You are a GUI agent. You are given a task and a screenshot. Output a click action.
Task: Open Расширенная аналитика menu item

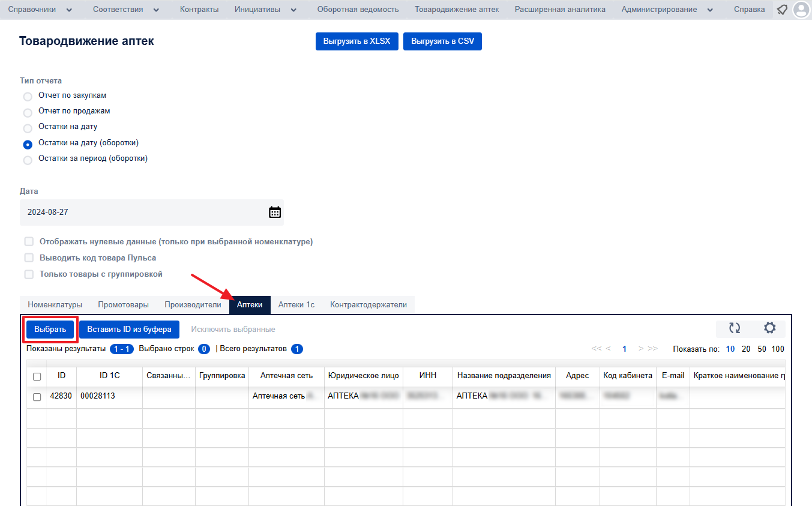pyautogui.click(x=560, y=10)
